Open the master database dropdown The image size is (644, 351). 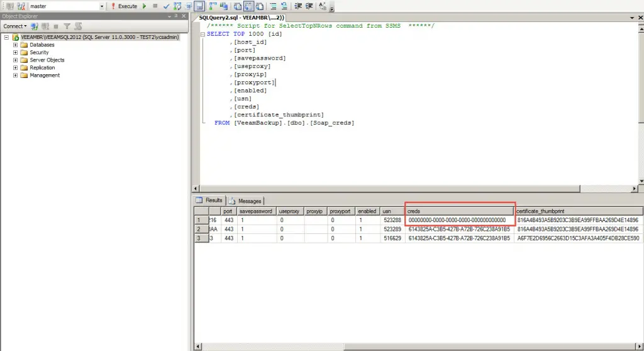click(101, 6)
